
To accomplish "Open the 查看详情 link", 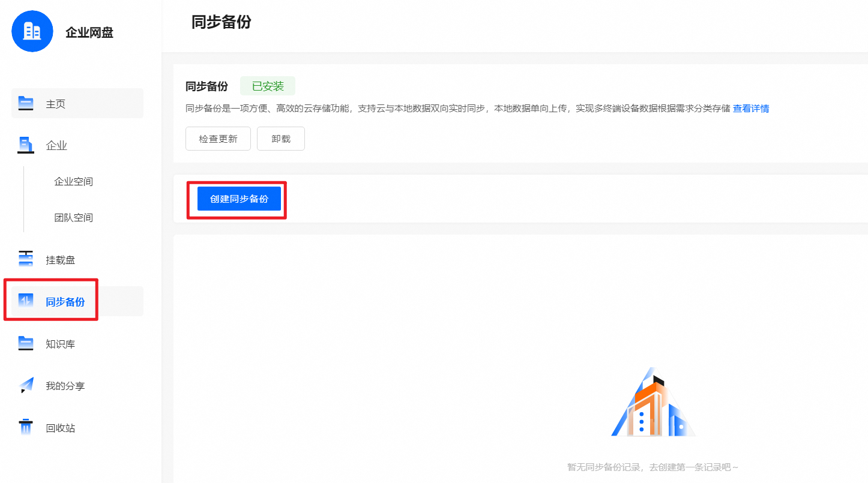I will (751, 109).
